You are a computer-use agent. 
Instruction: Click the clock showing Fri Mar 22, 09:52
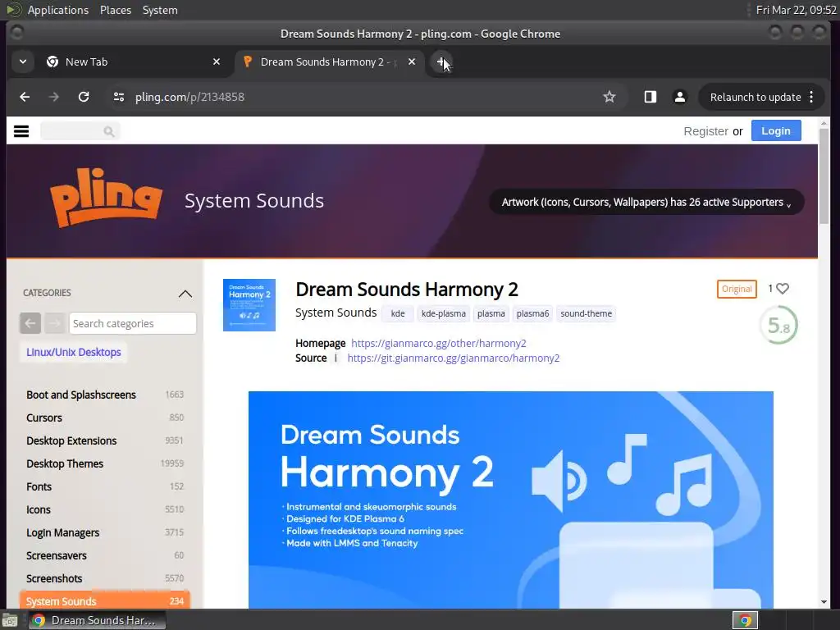pos(796,10)
